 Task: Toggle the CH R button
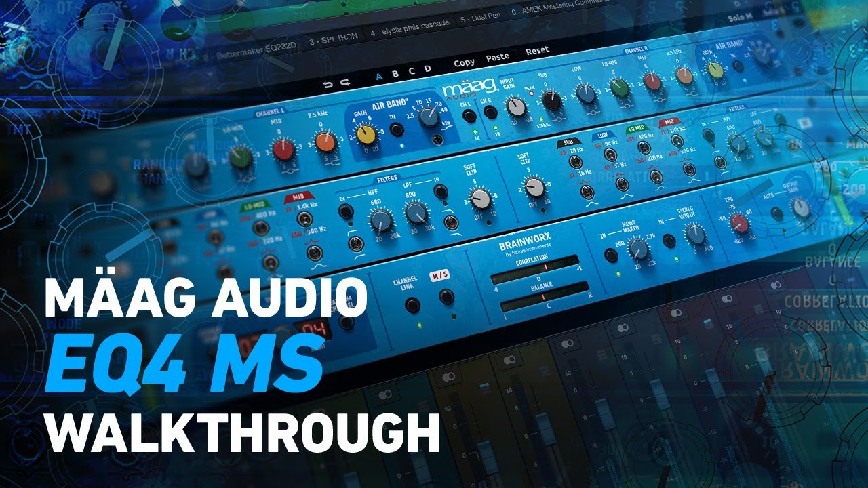point(490,112)
